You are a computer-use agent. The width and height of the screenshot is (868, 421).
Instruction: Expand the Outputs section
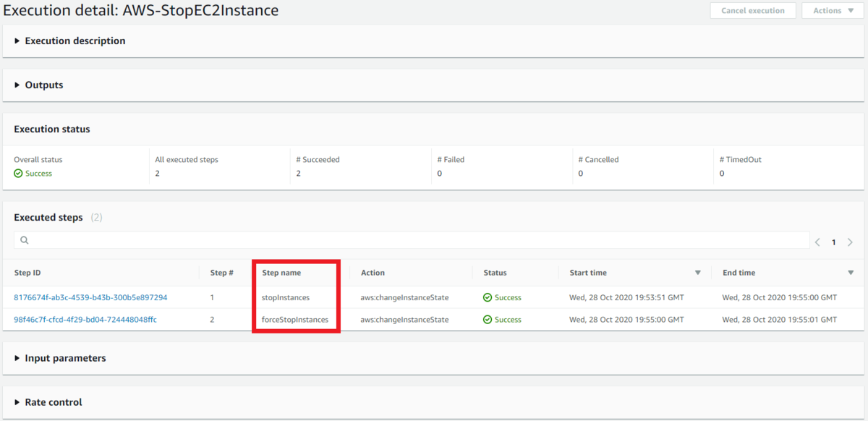(39, 85)
